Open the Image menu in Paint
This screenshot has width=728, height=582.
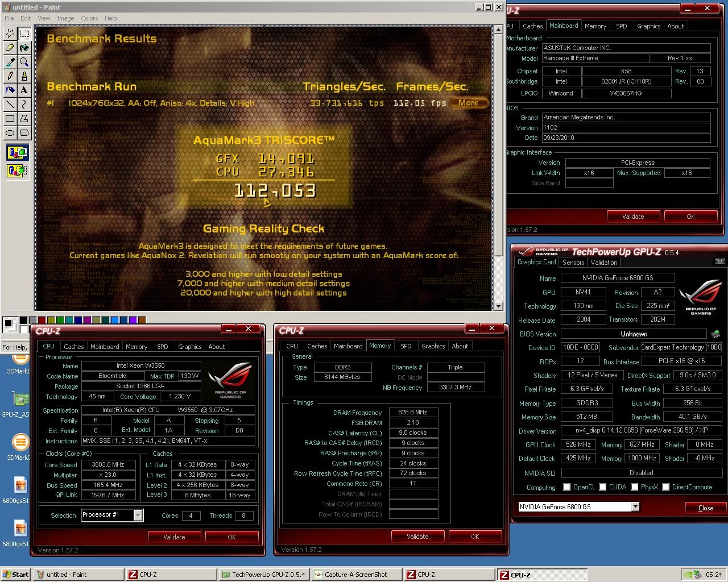pyautogui.click(x=65, y=18)
